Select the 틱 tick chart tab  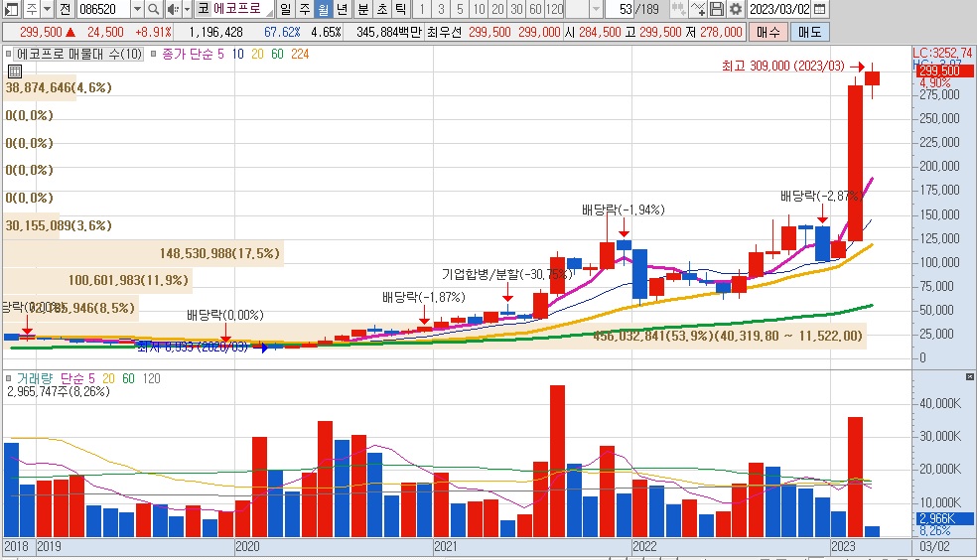(x=401, y=9)
